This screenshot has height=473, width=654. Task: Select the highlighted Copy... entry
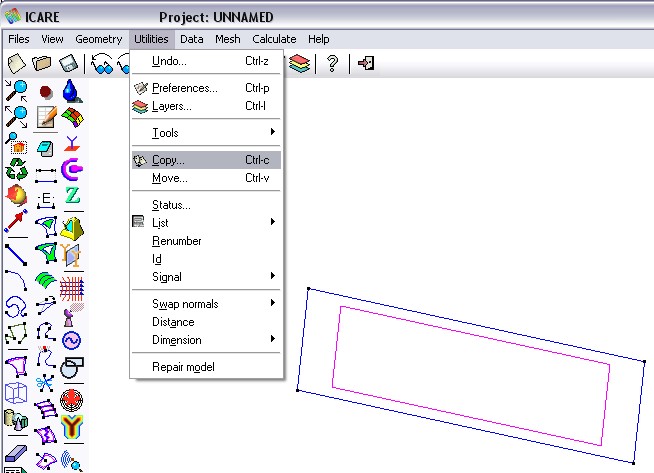coord(206,160)
